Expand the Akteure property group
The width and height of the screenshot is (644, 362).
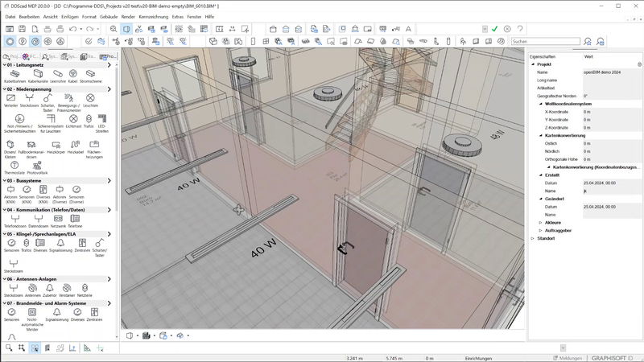[x=541, y=222]
